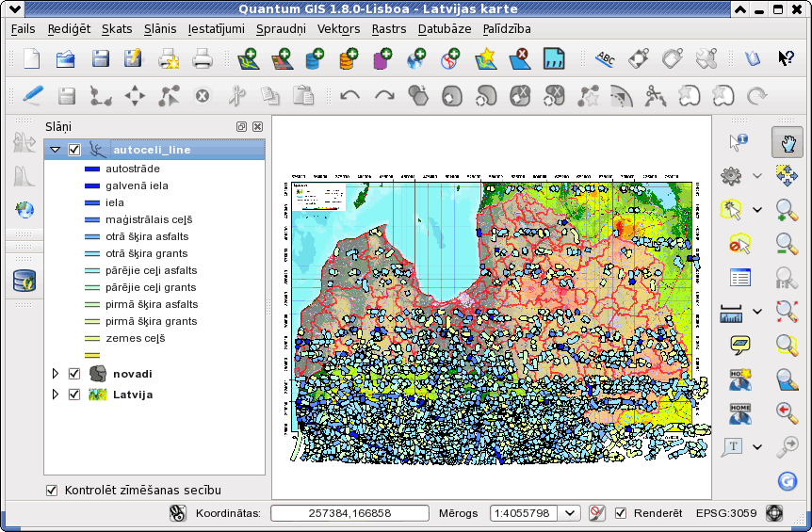The image size is (812, 532).
Task: Click the toggle extents button beside Koordinātas
Action: click(x=178, y=513)
